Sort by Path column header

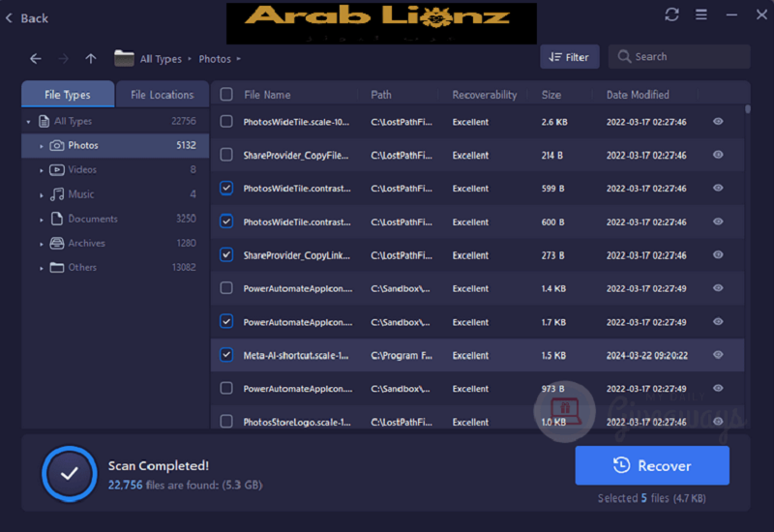coord(381,95)
